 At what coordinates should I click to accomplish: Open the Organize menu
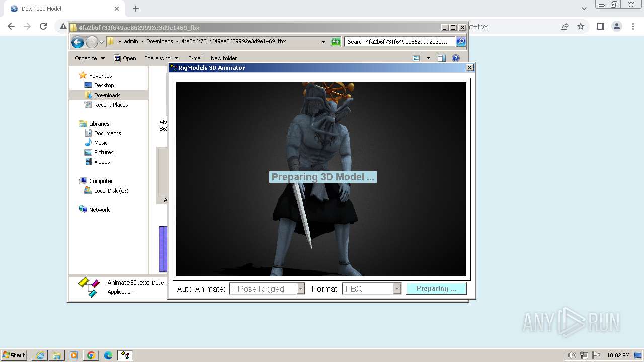coord(90,58)
